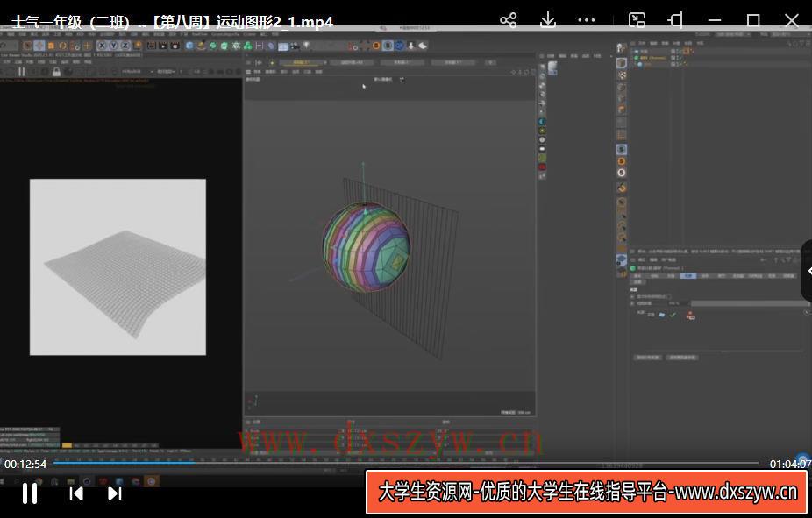This screenshot has width=812, height=518.
Task: Click the Camera object icon in the toolbar
Action: (x=296, y=46)
